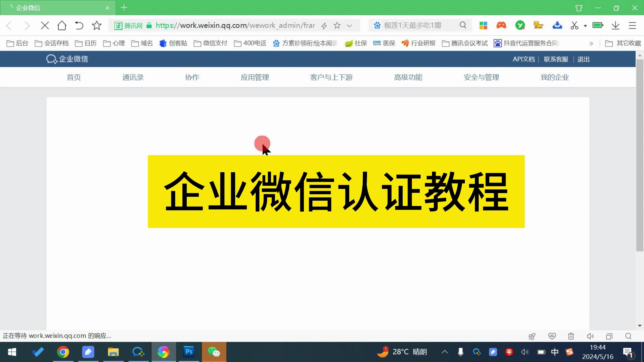Switch to the 高级功能 tab
The width and height of the screenshot is (644, 362).
point(408,77)
